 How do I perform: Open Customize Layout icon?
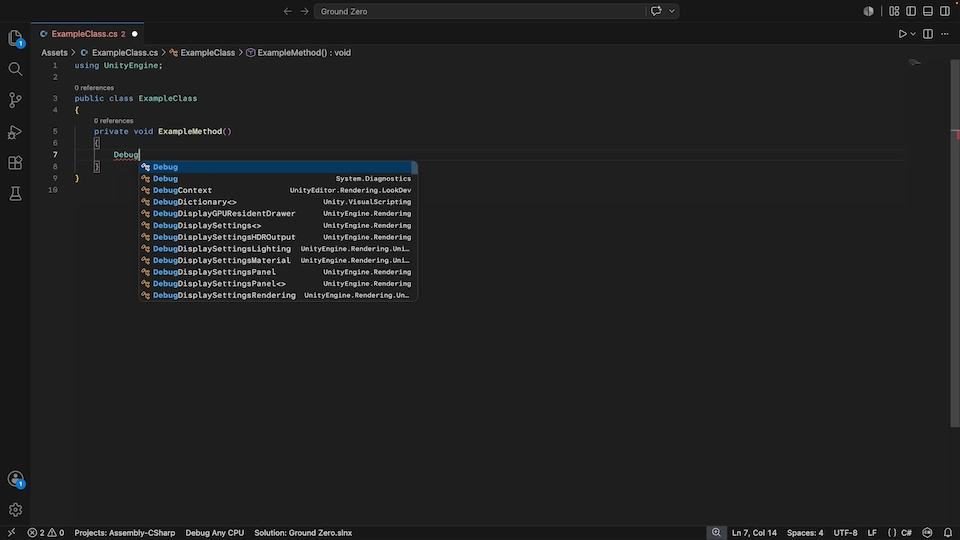coord(894,11)
